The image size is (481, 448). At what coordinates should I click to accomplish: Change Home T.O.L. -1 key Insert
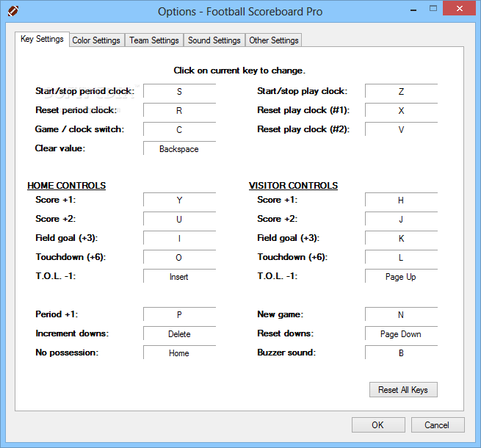[x=179, y=276]
